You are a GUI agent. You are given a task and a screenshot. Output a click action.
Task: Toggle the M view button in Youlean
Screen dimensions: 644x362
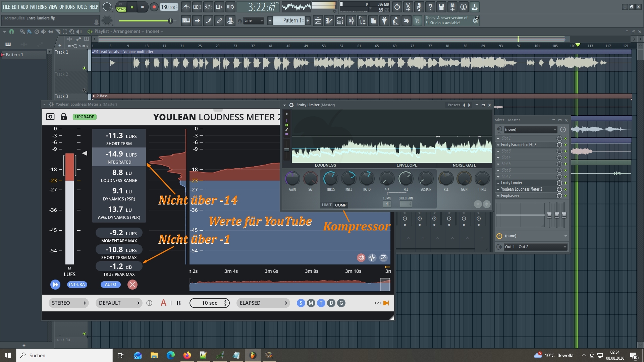click(x=311, y=303)
